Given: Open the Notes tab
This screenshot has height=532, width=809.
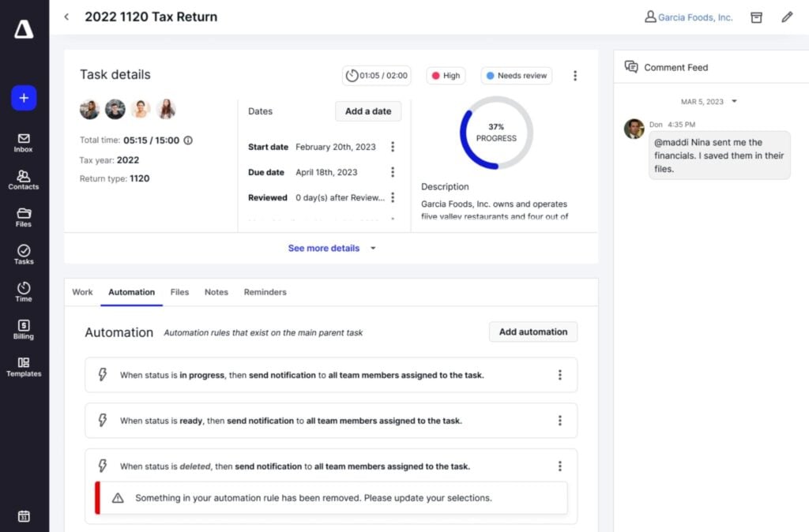Looking at the screenshot, I should 216,292.
